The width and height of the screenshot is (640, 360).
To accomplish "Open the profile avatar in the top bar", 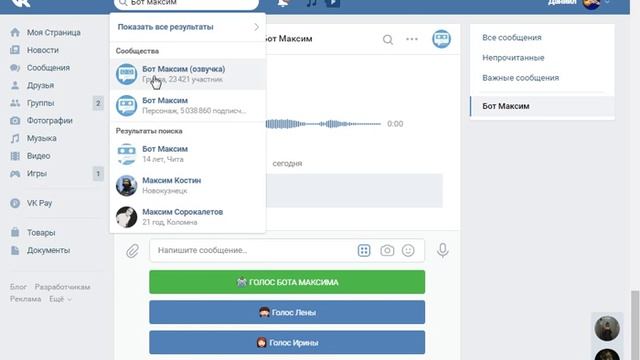I will tap(591, 4).
